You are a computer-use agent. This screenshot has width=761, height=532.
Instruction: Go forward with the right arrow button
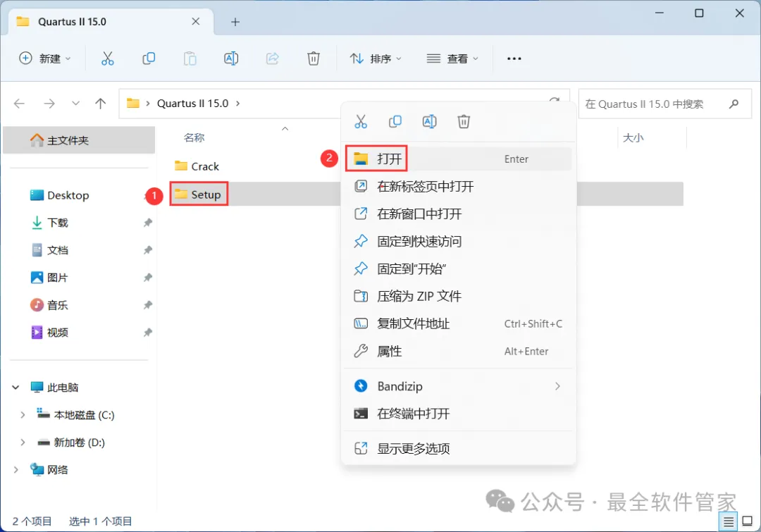[49, 104]
